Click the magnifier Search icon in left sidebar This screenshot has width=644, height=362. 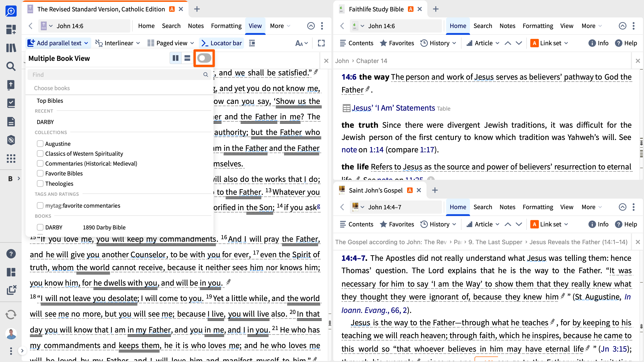tap(11, 66)
